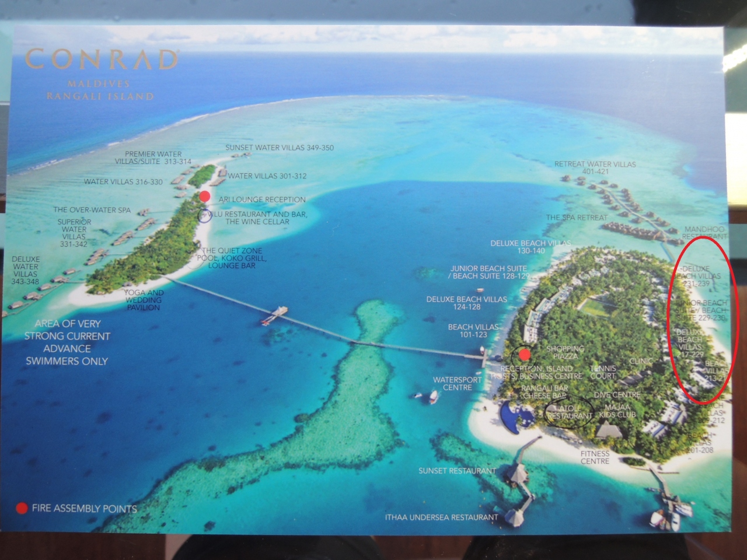Select the Spa Retreat label
Viewport: 747px width, 560px height.
click(577, 218)
